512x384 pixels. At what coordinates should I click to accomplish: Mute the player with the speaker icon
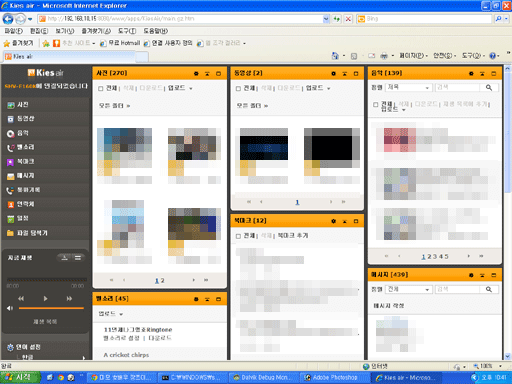[10, 308]
